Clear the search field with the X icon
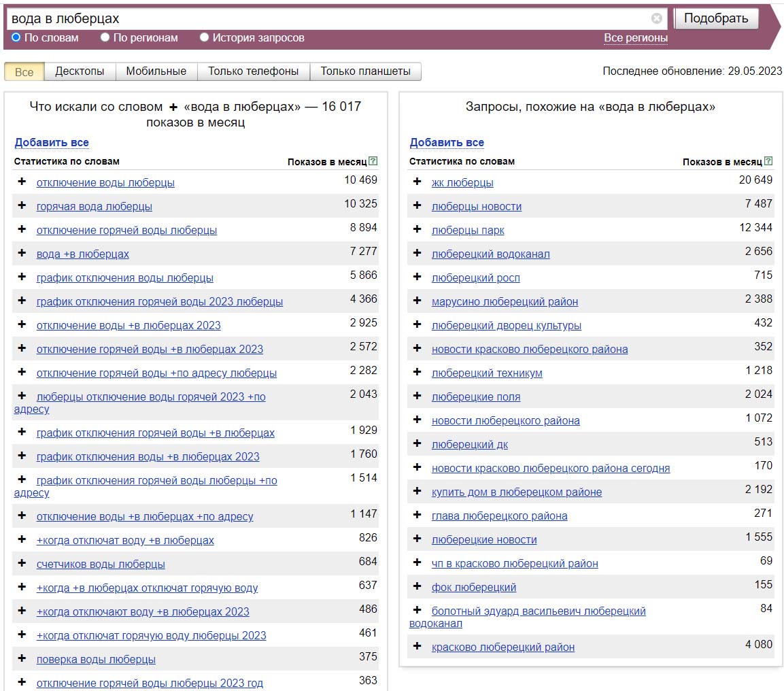Screen dimensions: 784x691 point(656,18)
